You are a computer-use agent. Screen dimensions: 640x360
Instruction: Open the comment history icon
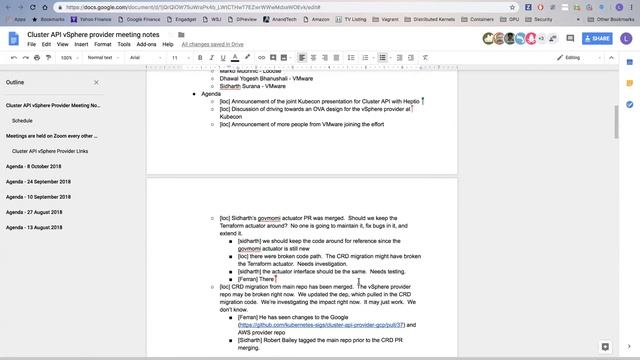[x=570, y=38]
